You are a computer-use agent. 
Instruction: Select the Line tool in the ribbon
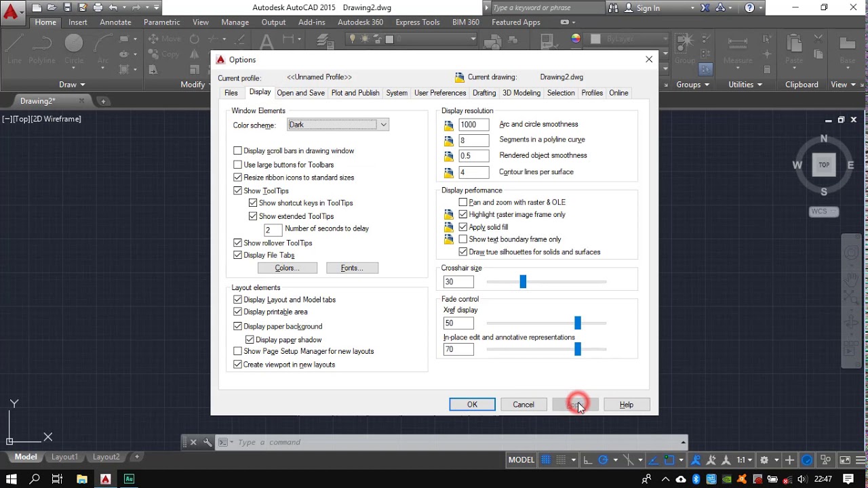pyautogui.click(x=14, y=48)
